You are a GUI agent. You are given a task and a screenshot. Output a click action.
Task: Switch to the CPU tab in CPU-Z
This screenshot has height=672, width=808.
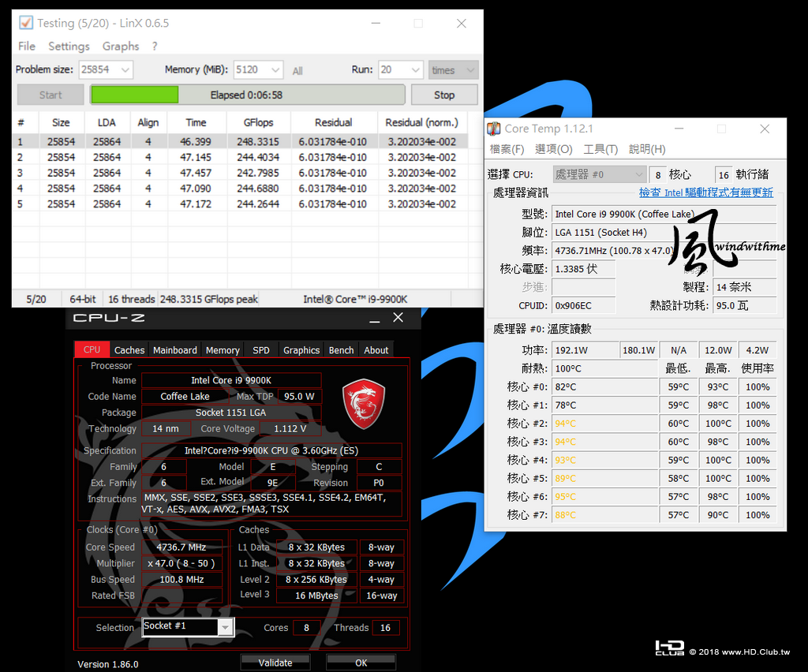click(92, 349)
